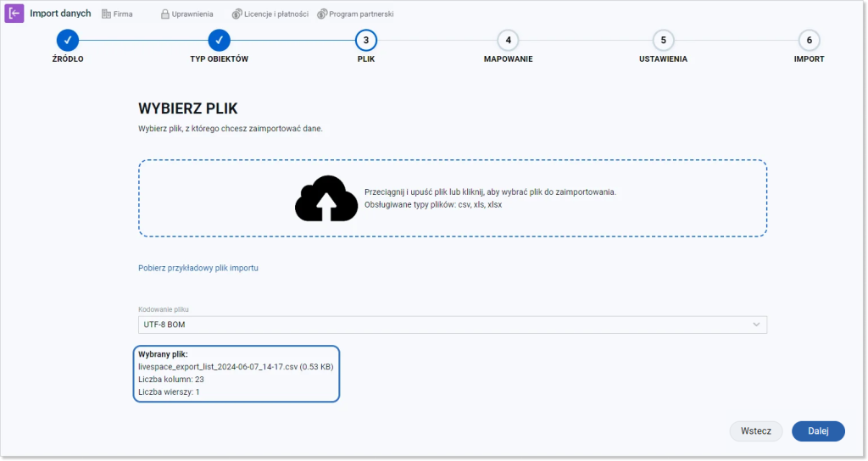The height and width of the screenshot is (461, 868).
Task: Go to step 2 TYP OBIEKTÓW circle
Action: click(220, 41)
